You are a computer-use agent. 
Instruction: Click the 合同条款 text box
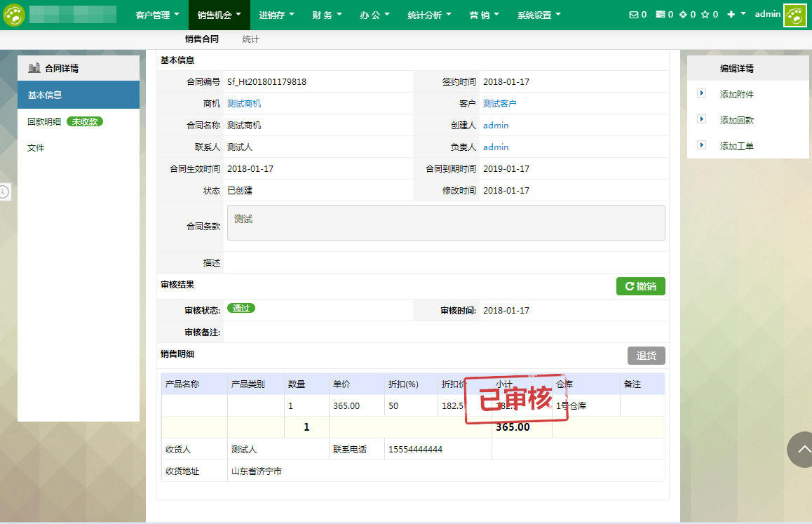[446, 223]
